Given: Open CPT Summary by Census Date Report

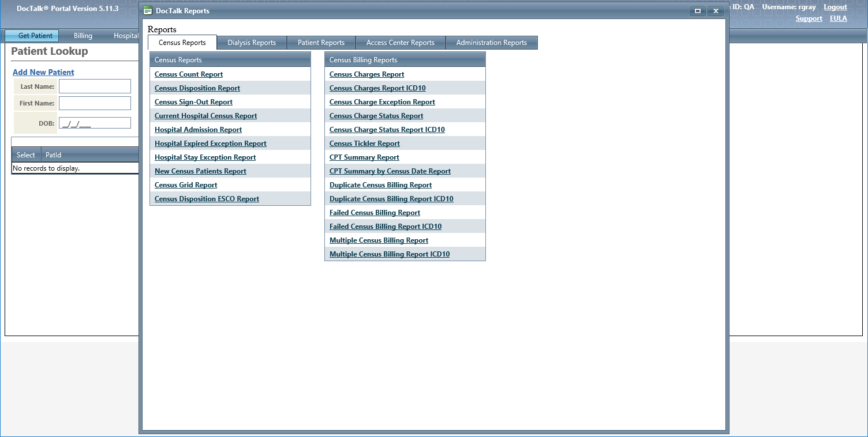Looking at the screenshot, I should (x=390, y=171).
